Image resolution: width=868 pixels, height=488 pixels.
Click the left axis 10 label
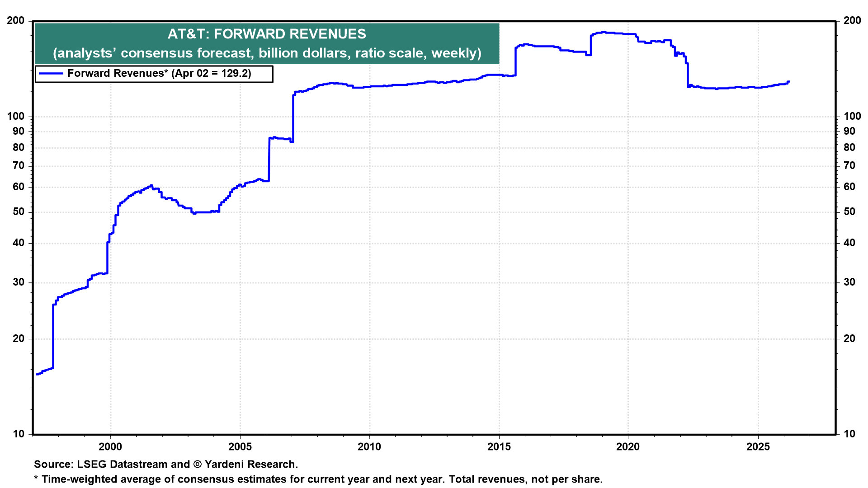[x=19, y=434]
